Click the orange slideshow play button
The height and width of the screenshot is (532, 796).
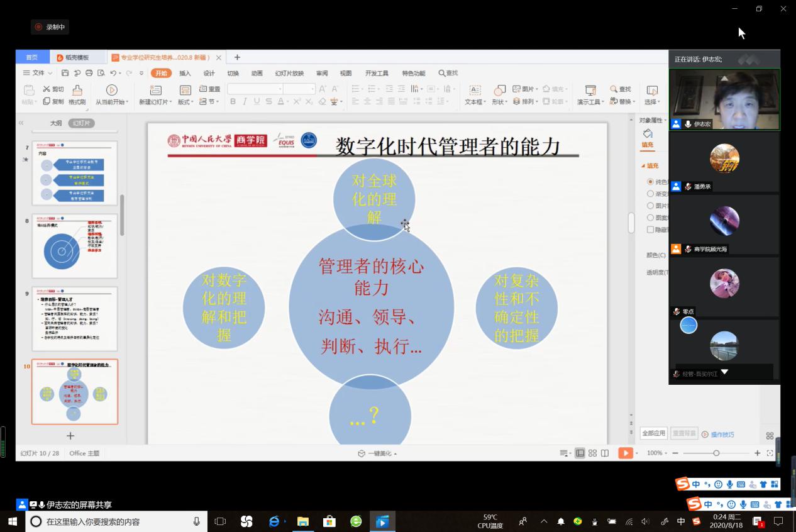(x=625, y=453)
